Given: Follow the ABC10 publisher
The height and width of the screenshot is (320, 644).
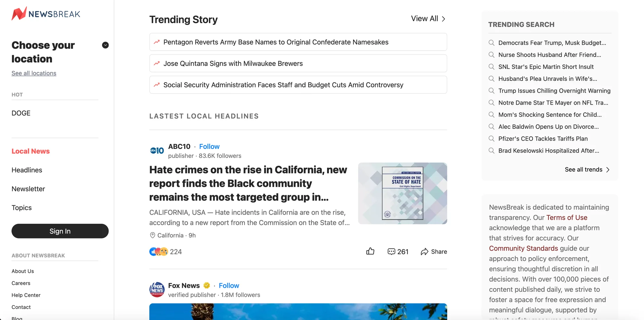Looking at the screenshot, I should pyautogui.click(x=209, y=146).
